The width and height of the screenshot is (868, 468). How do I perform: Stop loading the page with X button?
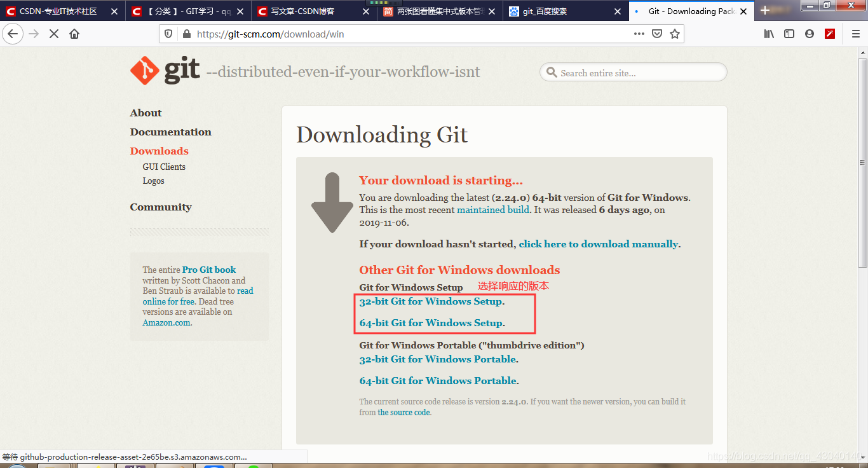pos(54,34)
